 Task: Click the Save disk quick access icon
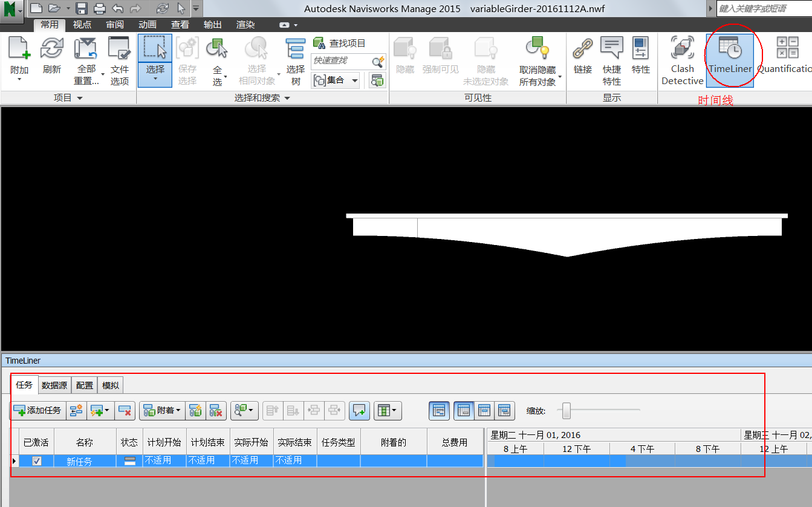point(82,8)
